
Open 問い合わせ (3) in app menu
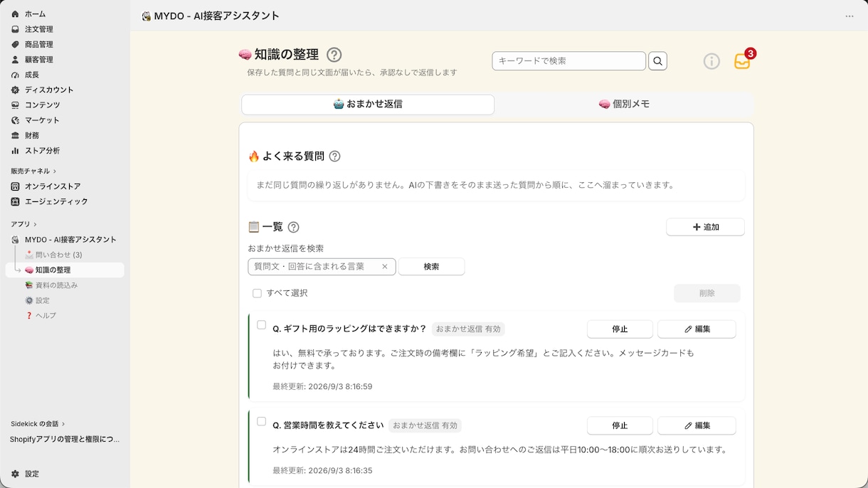tap(54, 255)
